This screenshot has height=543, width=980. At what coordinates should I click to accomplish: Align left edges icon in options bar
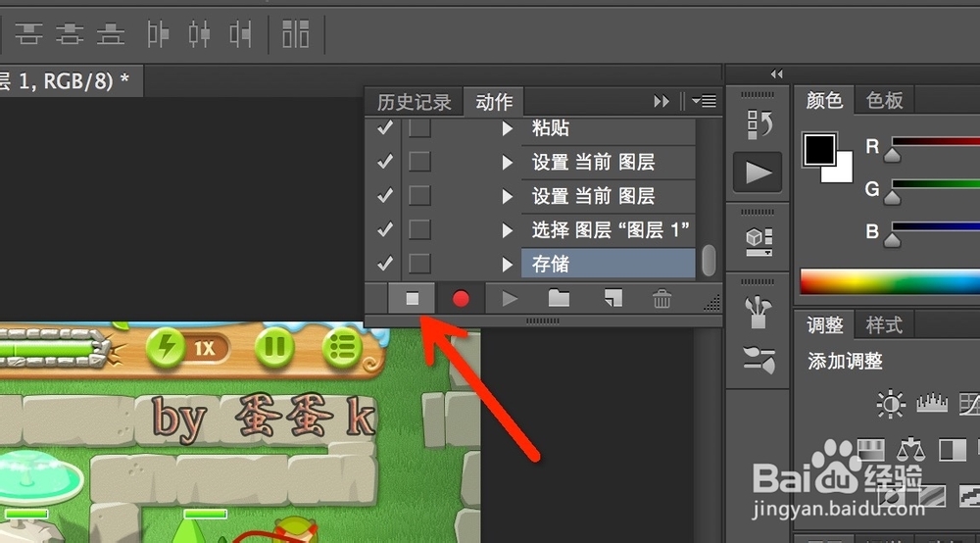pyautogui.click(x=158, y=33)
